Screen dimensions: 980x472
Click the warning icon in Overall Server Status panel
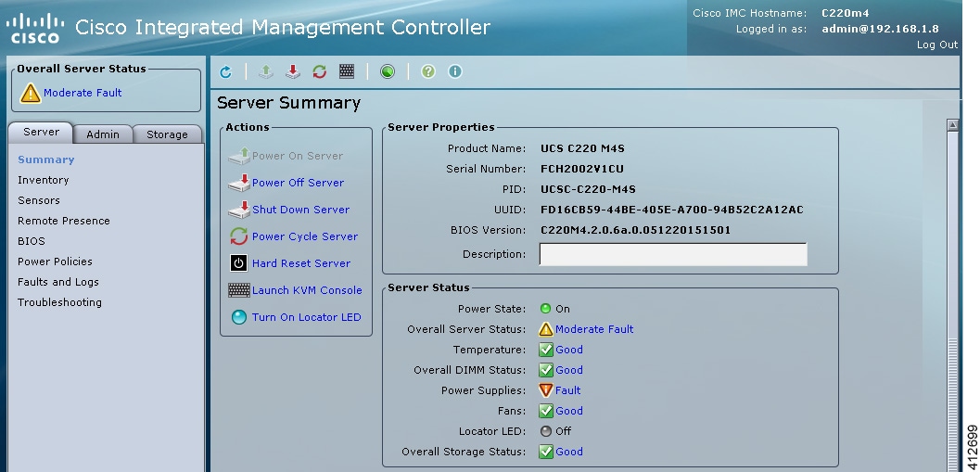(x=30, y=93)
